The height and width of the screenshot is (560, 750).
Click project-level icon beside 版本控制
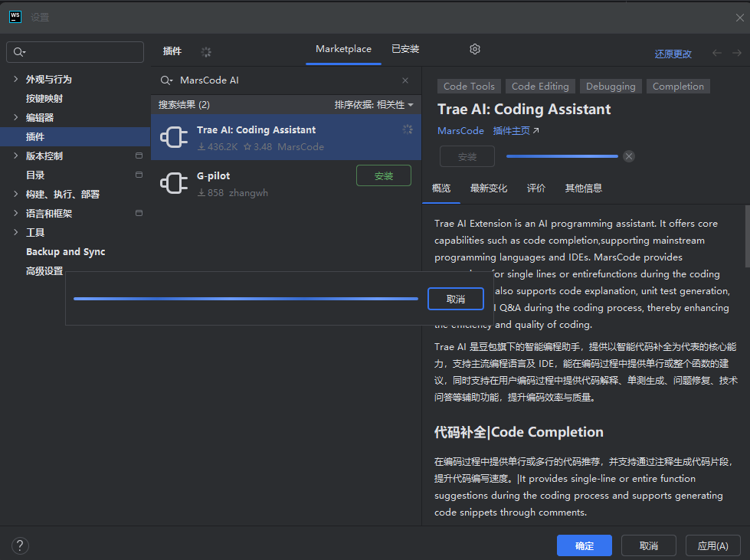pyautogui.click(x=139, y=156)
